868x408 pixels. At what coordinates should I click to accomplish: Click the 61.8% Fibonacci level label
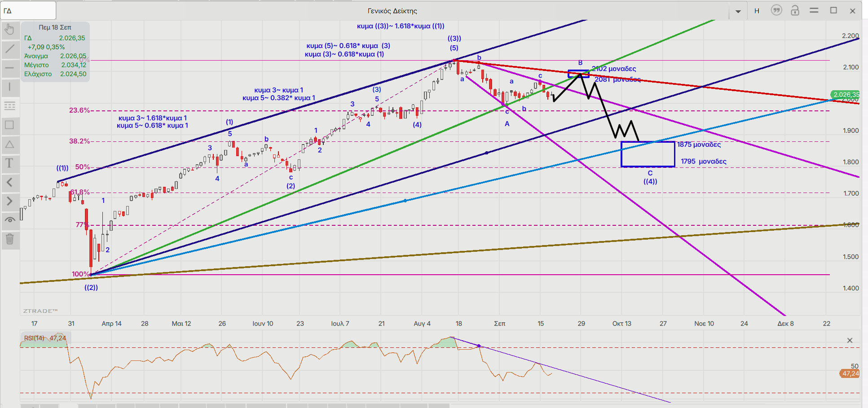80,192
